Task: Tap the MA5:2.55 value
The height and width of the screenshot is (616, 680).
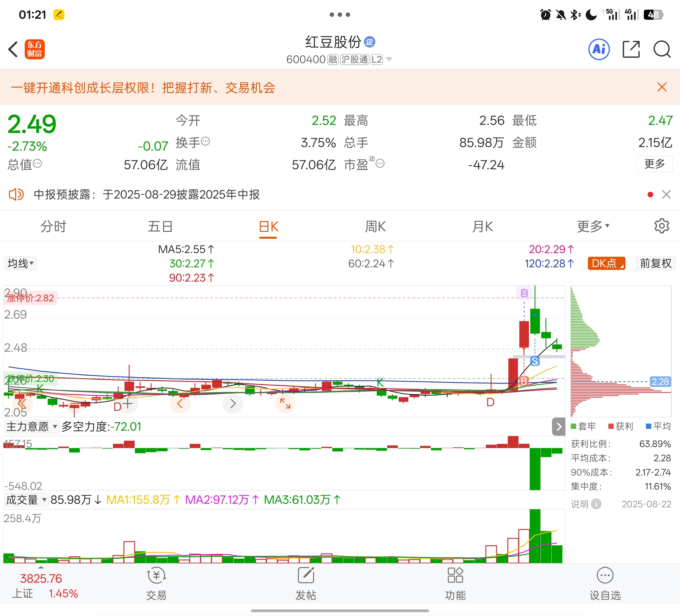Action: click(186, 249)
